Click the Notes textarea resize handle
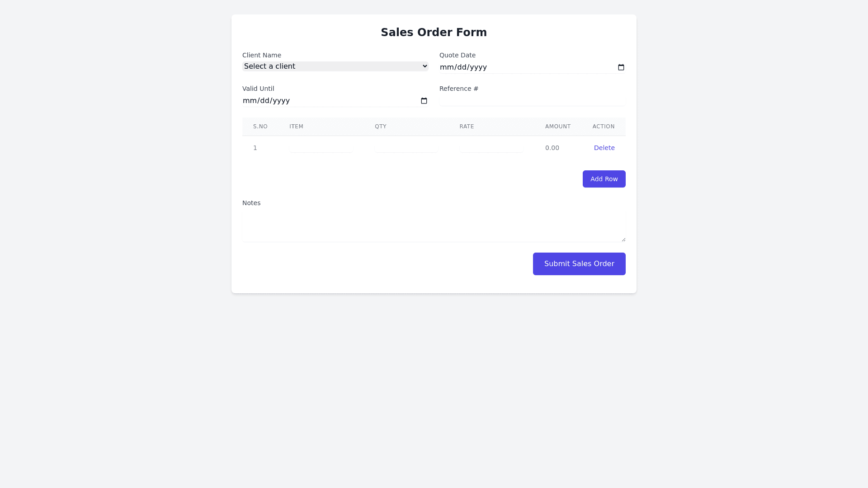 click(x=623, y=239)
